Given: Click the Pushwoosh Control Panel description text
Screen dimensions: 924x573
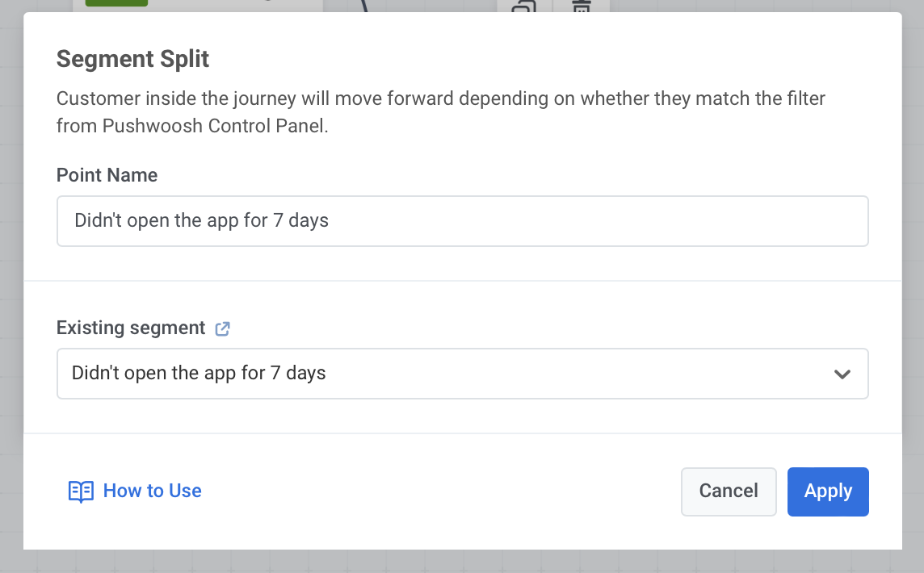Looking at the screenshot, I should point(192,126).
